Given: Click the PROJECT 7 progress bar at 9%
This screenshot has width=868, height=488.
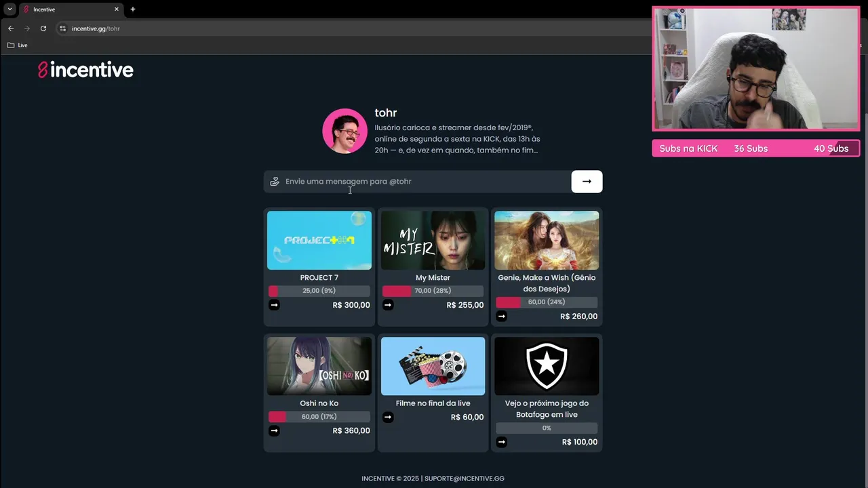Looking at the screenshot, I should (x=319, y=291).
